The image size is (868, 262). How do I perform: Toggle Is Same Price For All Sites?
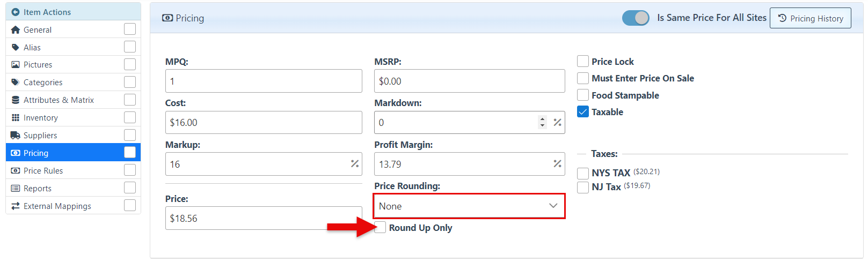(636, 18)
